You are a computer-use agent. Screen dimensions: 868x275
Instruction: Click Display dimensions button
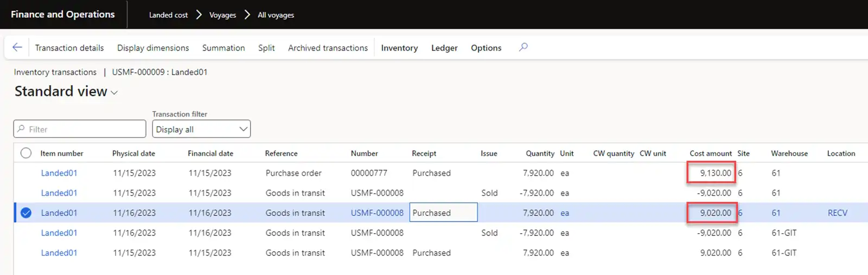pos(153,48)
